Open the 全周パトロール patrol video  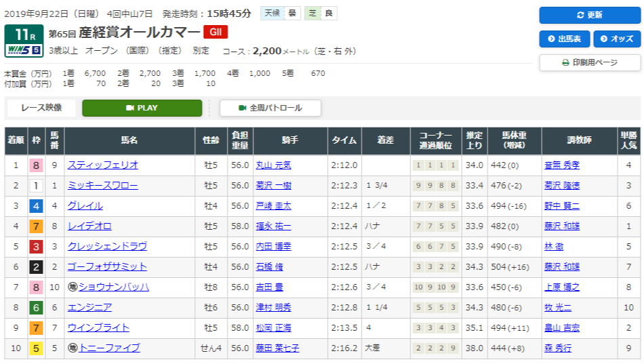tap(270, 108)
